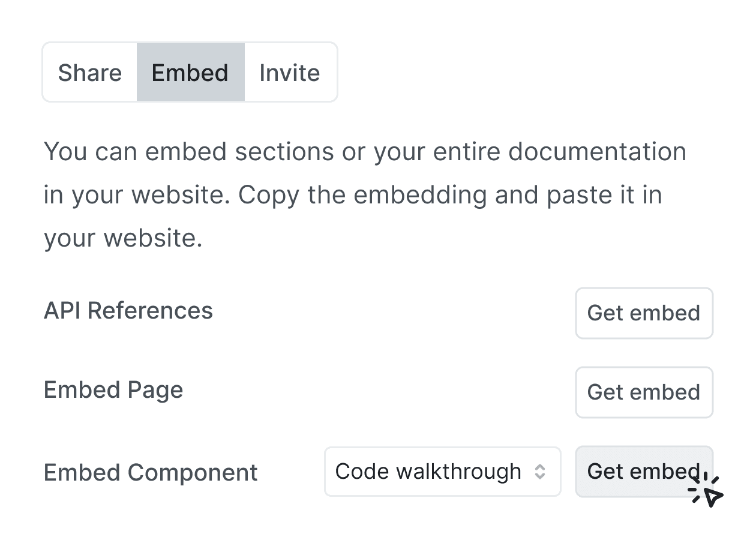Click the "your website." closing line

123,239
